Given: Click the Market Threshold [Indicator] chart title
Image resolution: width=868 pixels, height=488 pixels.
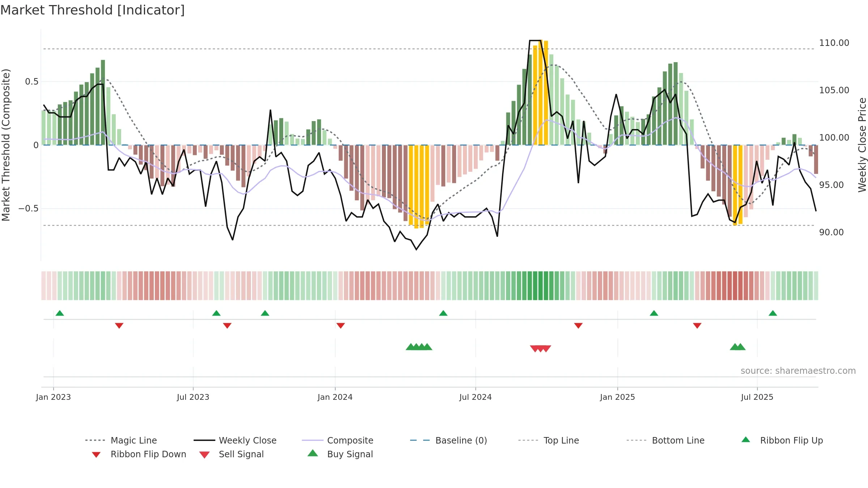Looking at the screenshot, I should pyautogui.click(x=93, y=10).
